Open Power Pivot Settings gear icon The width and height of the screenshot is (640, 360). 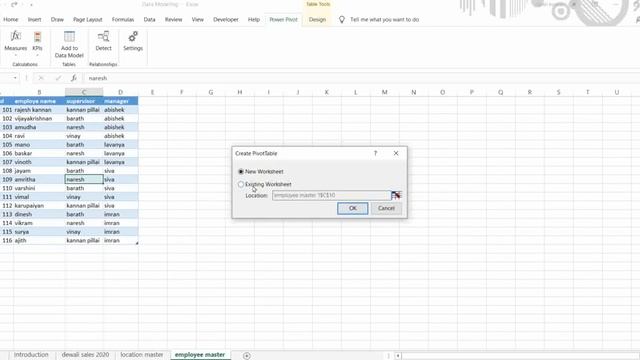point(133,37)
